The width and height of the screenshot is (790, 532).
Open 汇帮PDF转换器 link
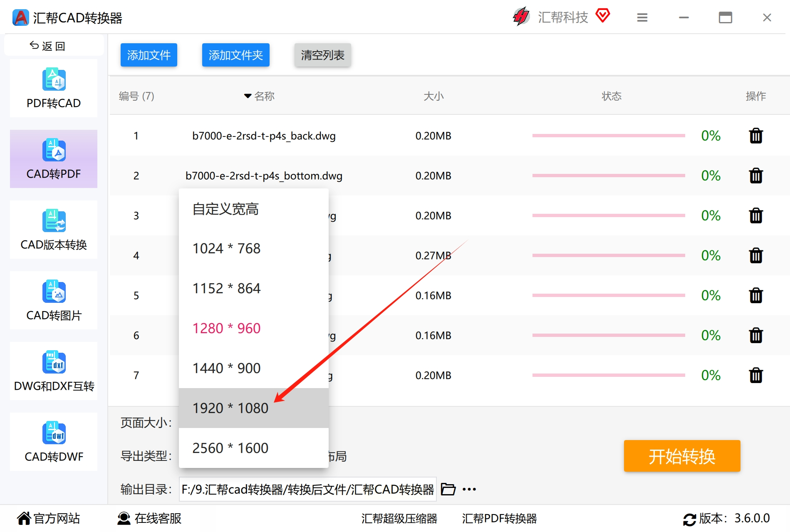coord(499,518)
